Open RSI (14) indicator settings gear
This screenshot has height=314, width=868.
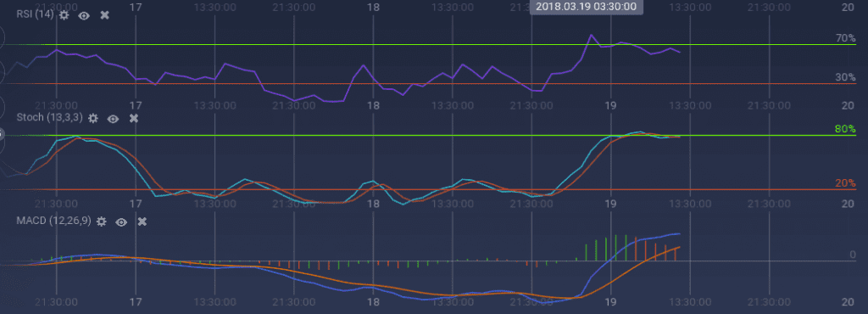(64, 15)
